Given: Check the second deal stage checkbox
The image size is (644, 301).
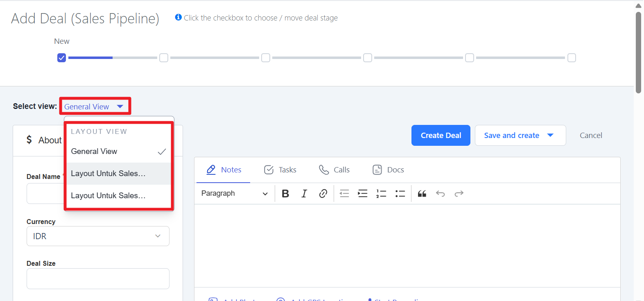Looking at the screenshot, I should click(164, 58).
